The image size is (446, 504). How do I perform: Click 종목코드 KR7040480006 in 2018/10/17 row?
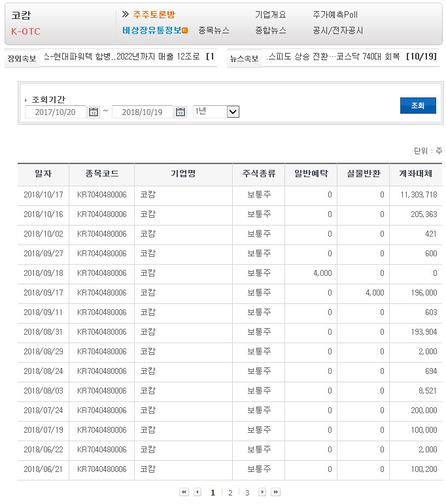point(101,194)
